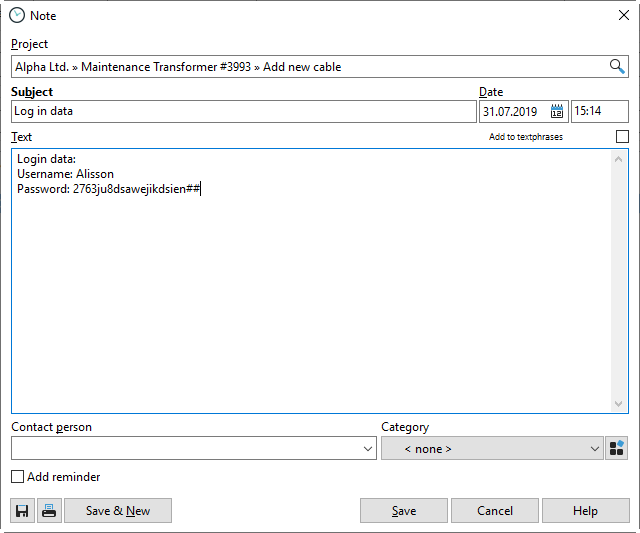Open the category color editor icon
Screen dimensions: 640x533
tap(617, 449)
